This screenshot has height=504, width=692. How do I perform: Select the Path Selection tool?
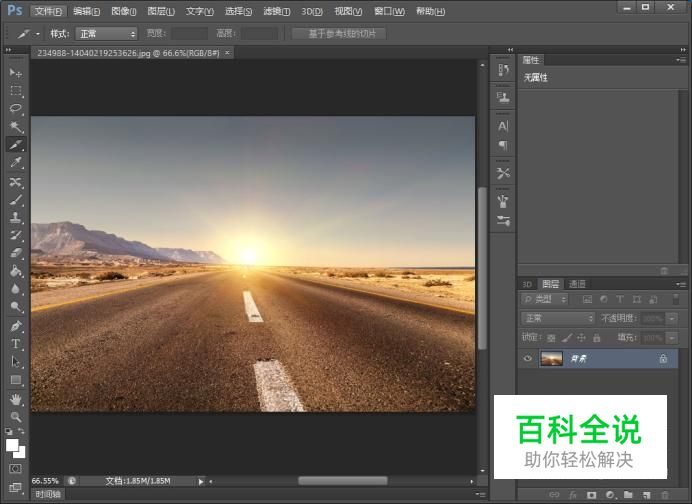[16, 362]
